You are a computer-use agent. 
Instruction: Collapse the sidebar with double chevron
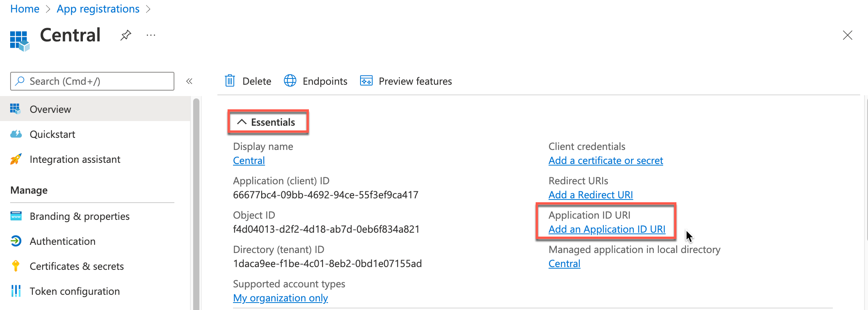189,81
